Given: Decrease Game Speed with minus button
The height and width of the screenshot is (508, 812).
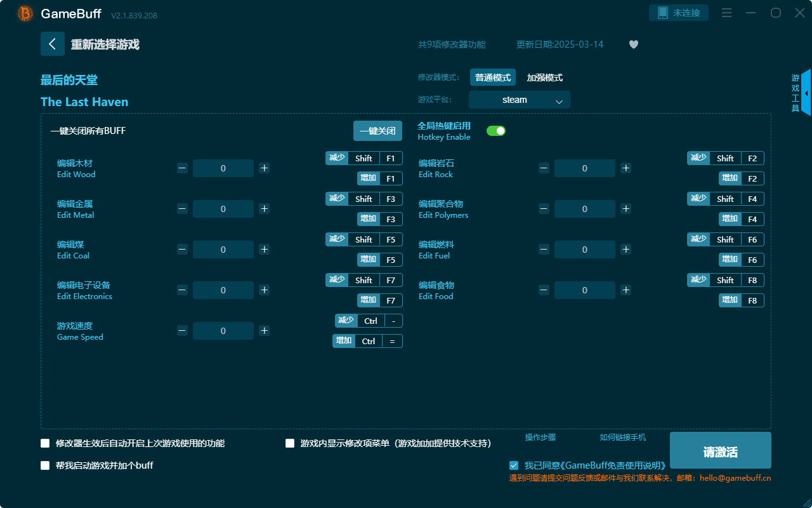Looking at the screenshot, I should (x=182, y=330).
